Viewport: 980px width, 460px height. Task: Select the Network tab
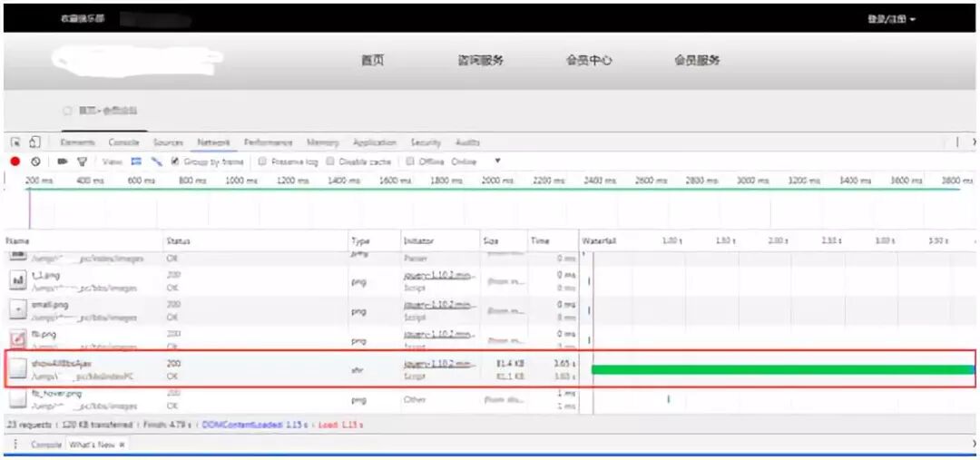214,142
